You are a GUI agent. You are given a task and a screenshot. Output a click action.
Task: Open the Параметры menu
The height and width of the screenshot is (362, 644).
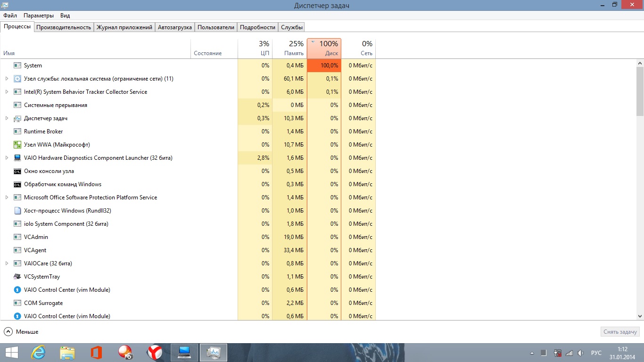tap(39, 16)
